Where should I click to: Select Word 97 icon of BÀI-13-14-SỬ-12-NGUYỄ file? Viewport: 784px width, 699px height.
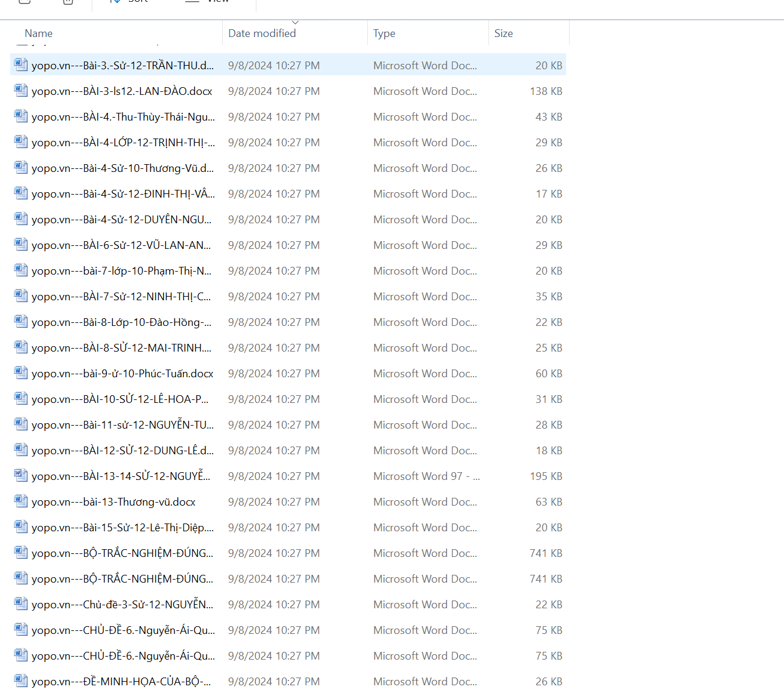pyautogui.click(x=21, y=476)
